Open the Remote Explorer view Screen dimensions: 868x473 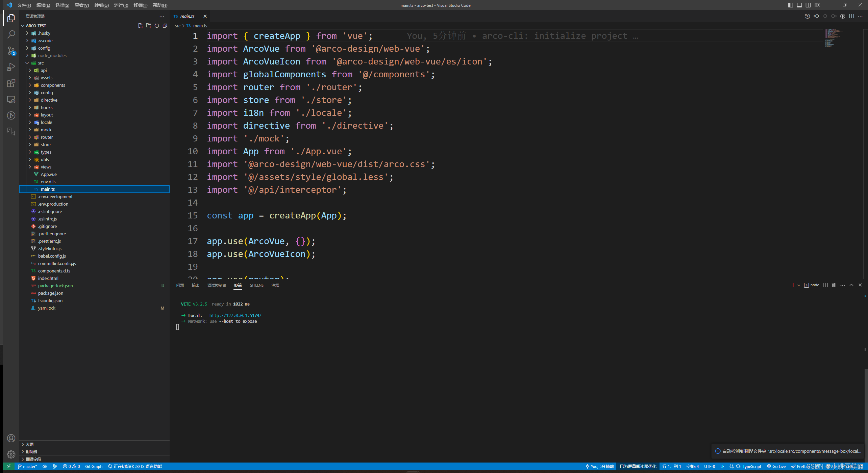[x=11, y=99]
